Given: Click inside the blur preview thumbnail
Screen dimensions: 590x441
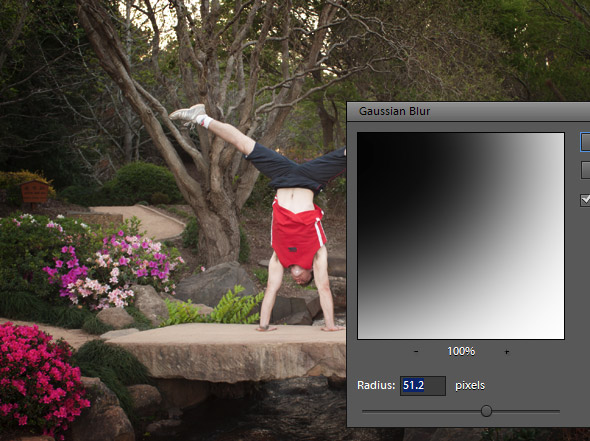Looking at the screenshot, I should pyautogui.click(x=461, y=236).
